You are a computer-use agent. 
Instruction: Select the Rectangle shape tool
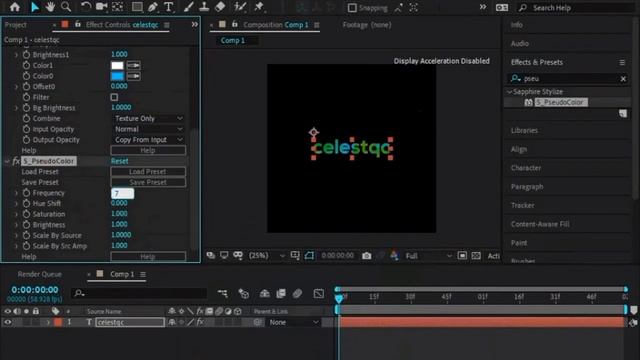point(137,7)
